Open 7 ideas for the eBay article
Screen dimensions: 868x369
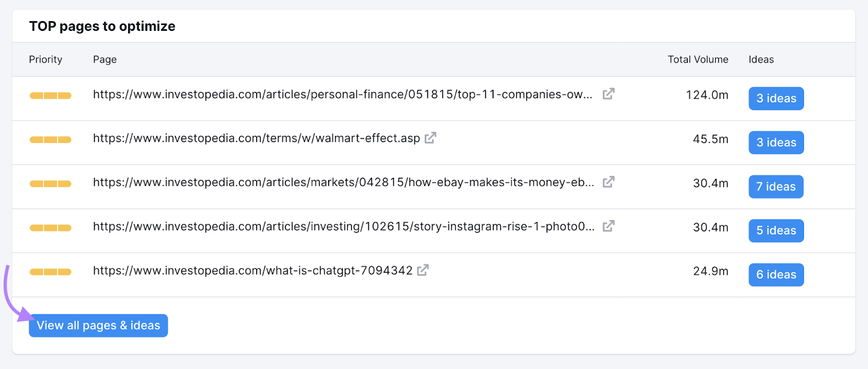pos(775,186)
